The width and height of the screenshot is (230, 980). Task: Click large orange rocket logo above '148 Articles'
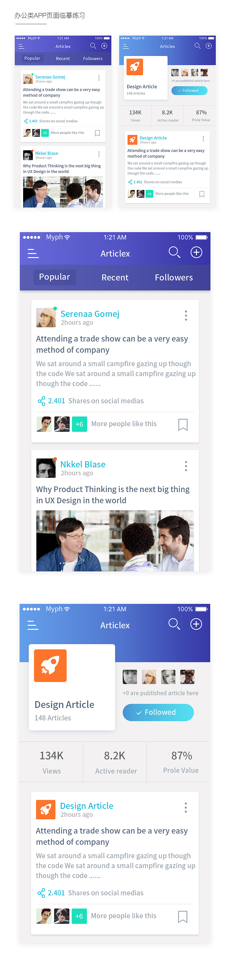point(50,666)
